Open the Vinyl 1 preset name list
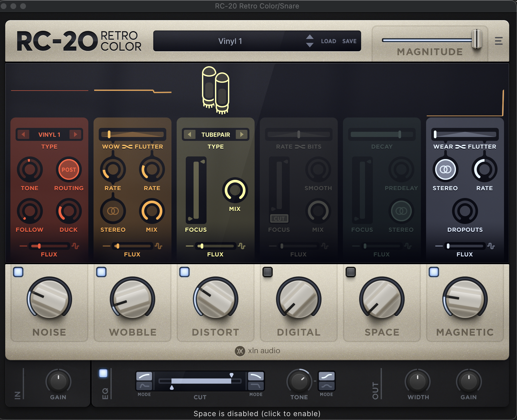The image size is (517, 420). (x=230, y=41)
